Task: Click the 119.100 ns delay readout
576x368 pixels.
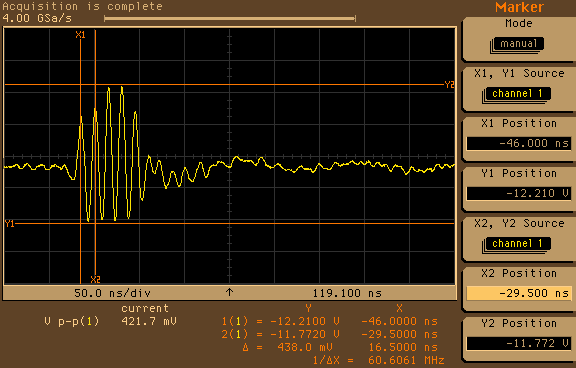Action: (347, 293)
